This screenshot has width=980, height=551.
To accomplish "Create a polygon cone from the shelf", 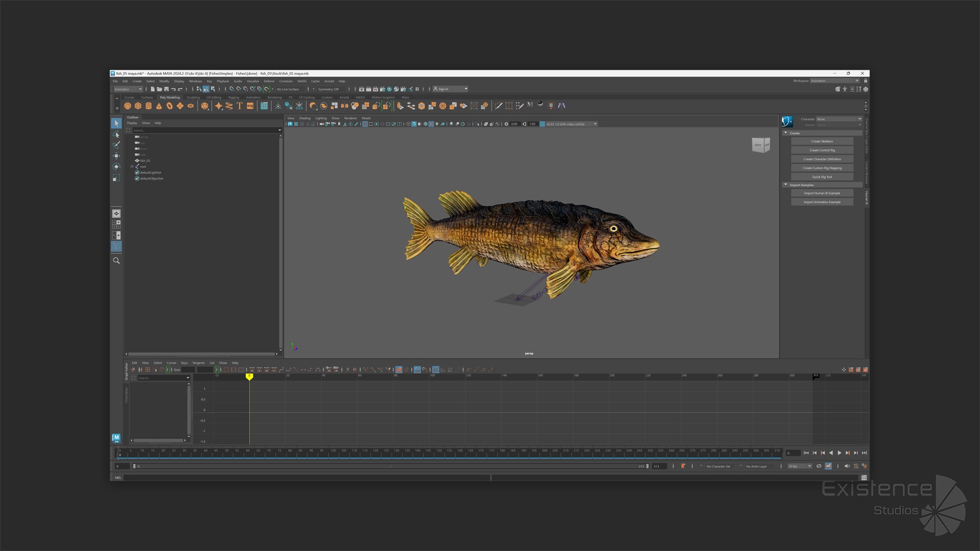I will (x=159, y=106).
